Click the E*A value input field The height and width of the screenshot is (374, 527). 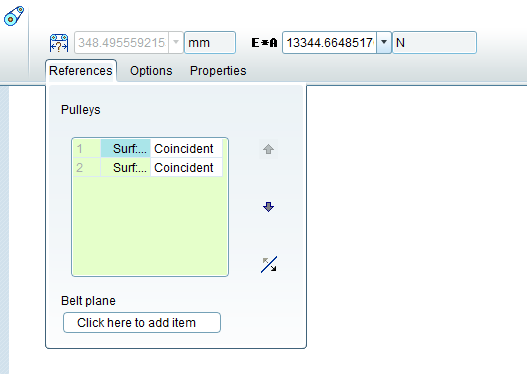pyautogui.click(x=330, y=43)
